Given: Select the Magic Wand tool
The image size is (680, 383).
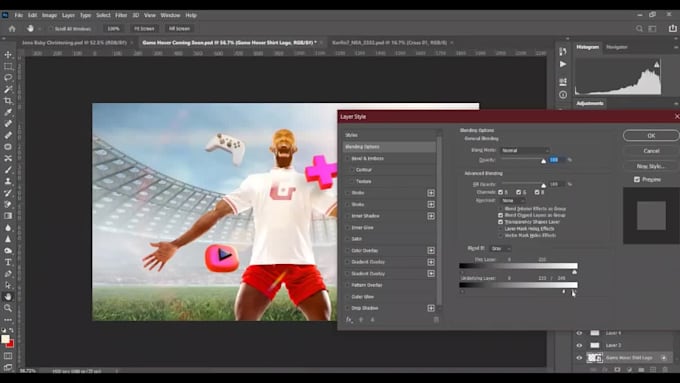Looking at the screenshot, I should point(8,89).
